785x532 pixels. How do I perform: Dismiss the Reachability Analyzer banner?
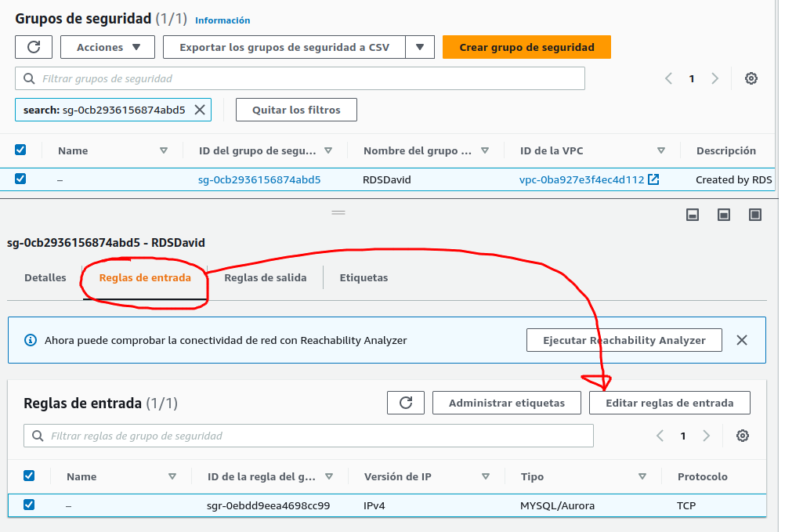[742, 340]
